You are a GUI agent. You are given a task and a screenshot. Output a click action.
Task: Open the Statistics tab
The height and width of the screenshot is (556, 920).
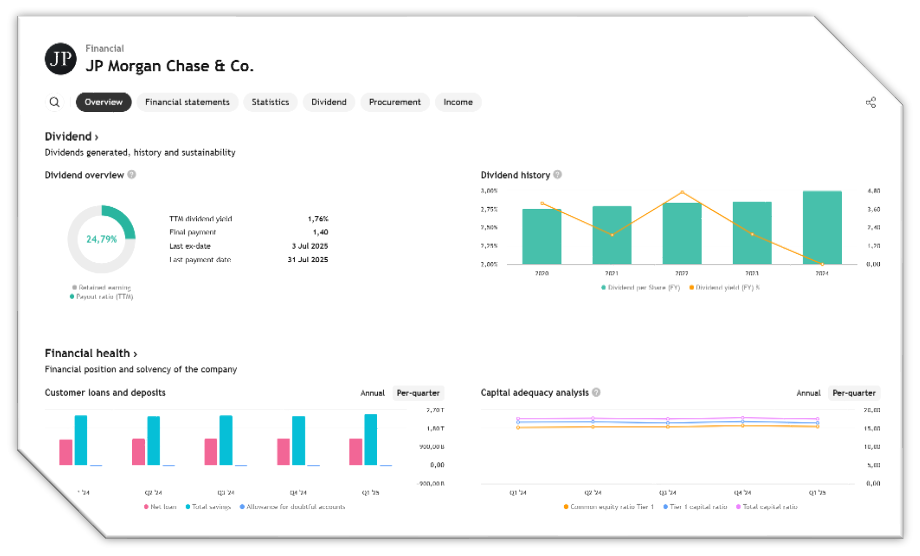[270, 102]
